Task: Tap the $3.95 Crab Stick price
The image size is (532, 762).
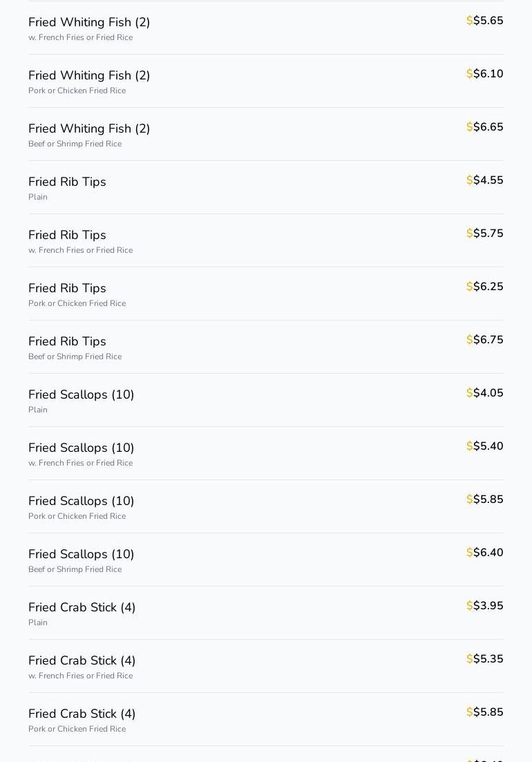Action: click(x=485, y=606)
